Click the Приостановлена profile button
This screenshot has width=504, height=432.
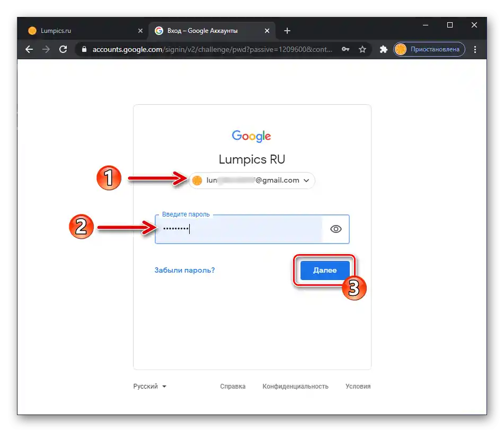tap(429, 49)
